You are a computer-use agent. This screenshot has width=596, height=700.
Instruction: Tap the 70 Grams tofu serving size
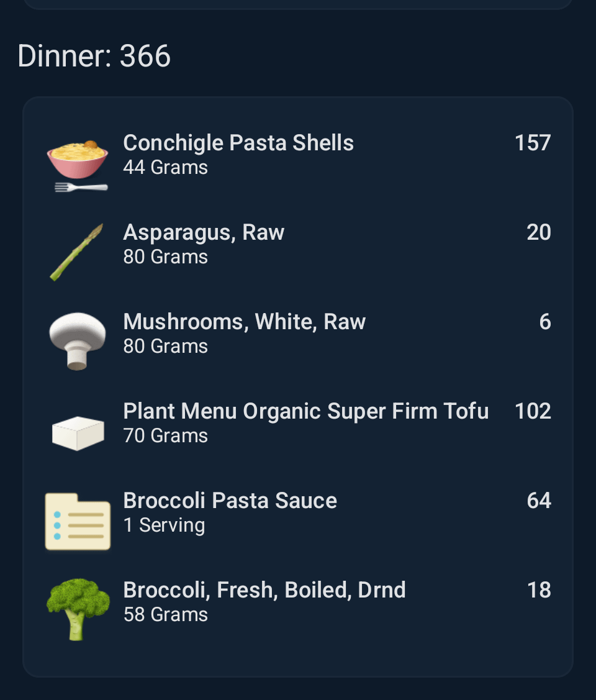tap(165, 436)
